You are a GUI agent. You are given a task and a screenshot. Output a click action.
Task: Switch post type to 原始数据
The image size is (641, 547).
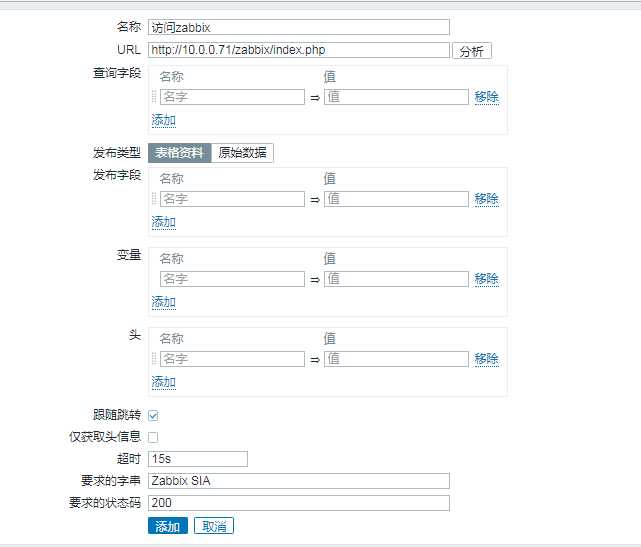coord(243,153)
